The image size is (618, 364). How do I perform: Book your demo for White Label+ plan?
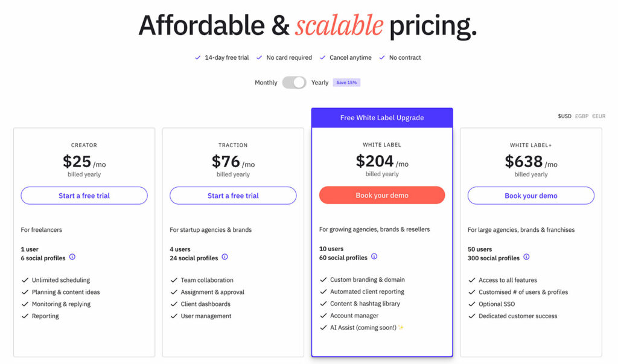tap(531, 196)
